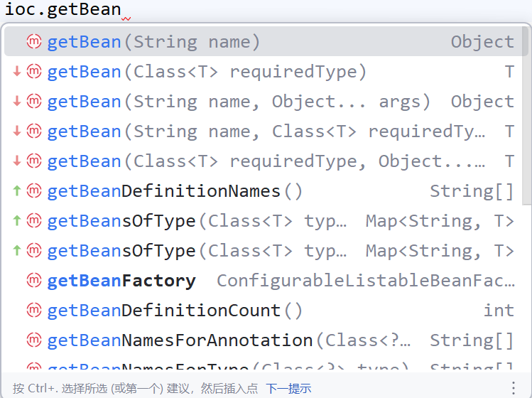Click red down arrow beside getBean(String name, Object... args)
This screenshot has width=532, height=398.
[17, 102]
